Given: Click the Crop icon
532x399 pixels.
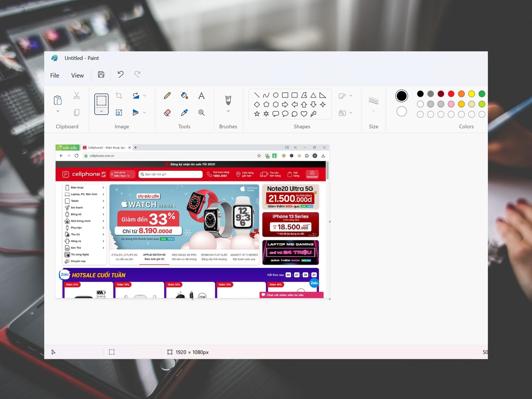Looking at the screenshot, I should click(x=119, y=95).
